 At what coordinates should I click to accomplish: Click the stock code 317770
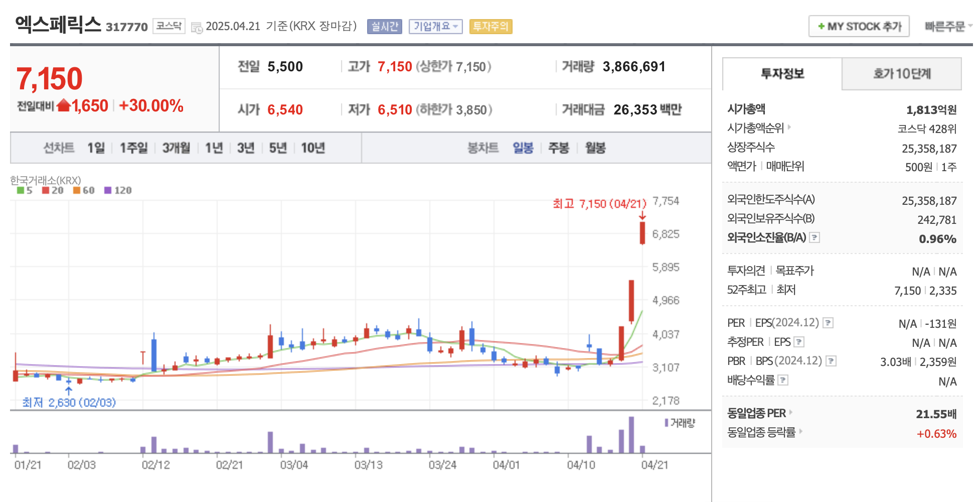tap(126, 27)
